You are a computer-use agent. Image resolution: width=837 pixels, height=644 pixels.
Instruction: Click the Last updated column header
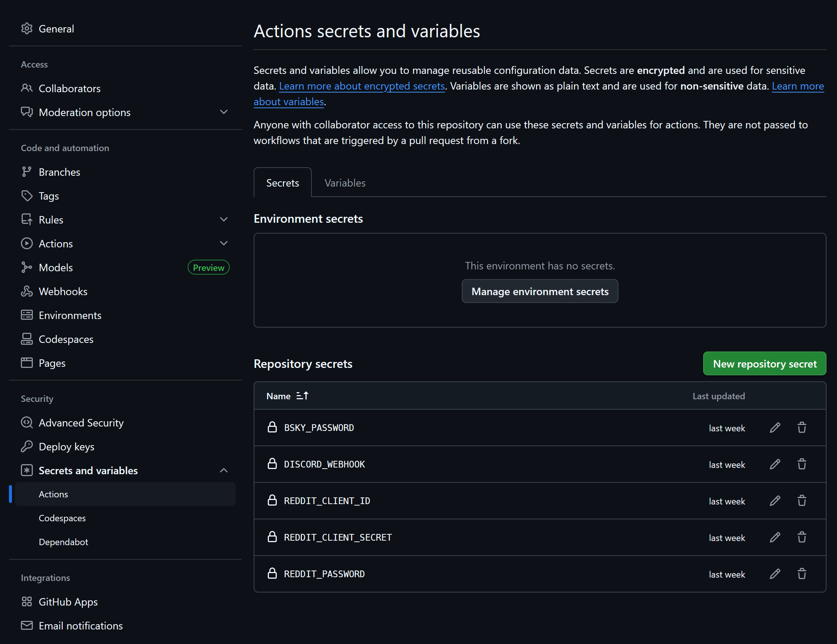click(x=719, y=396)
